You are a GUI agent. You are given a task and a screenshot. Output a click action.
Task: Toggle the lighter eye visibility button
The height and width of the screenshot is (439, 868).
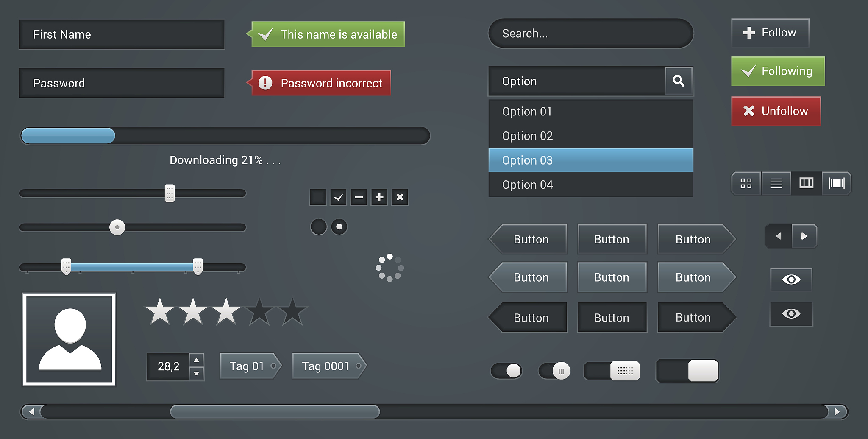791,280
